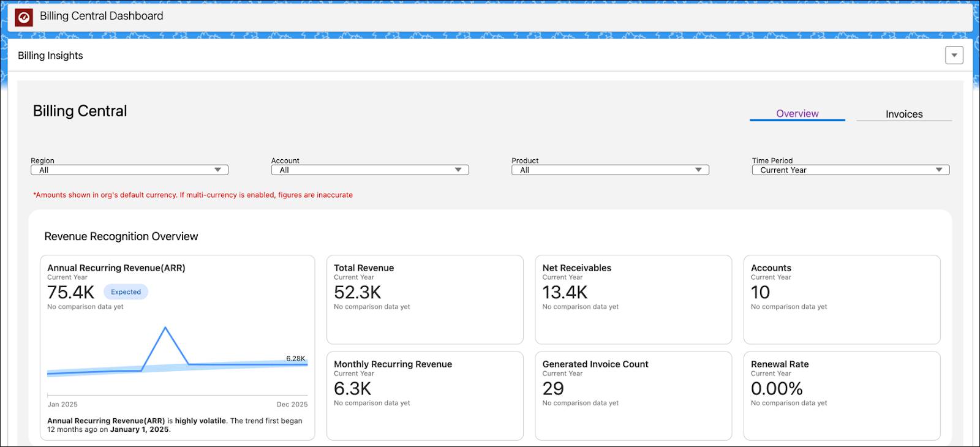Select the Accounts card value 10

pos(760,293)
